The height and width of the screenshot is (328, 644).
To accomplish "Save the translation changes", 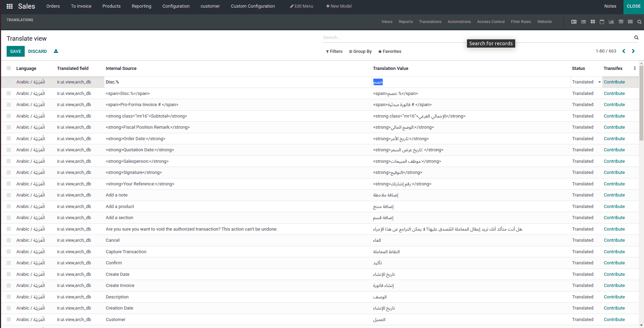I will (x=15, y=51).
